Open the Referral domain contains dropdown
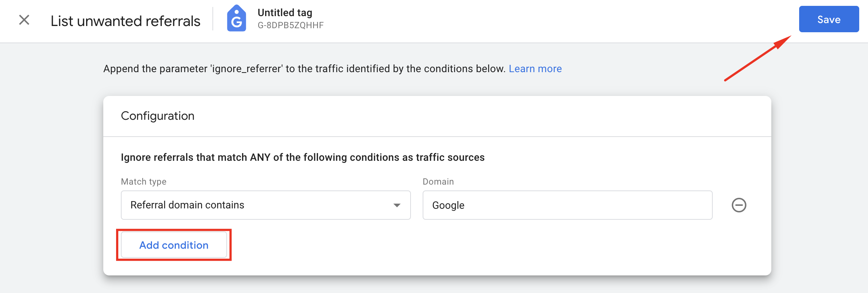Viewport: 868px width, 293px height. coord(266,205)
